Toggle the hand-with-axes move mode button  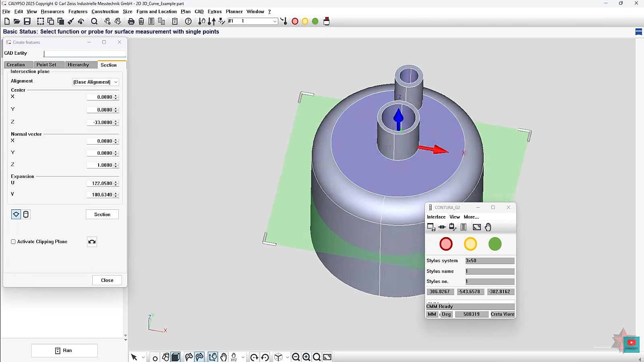click(213, 357)
